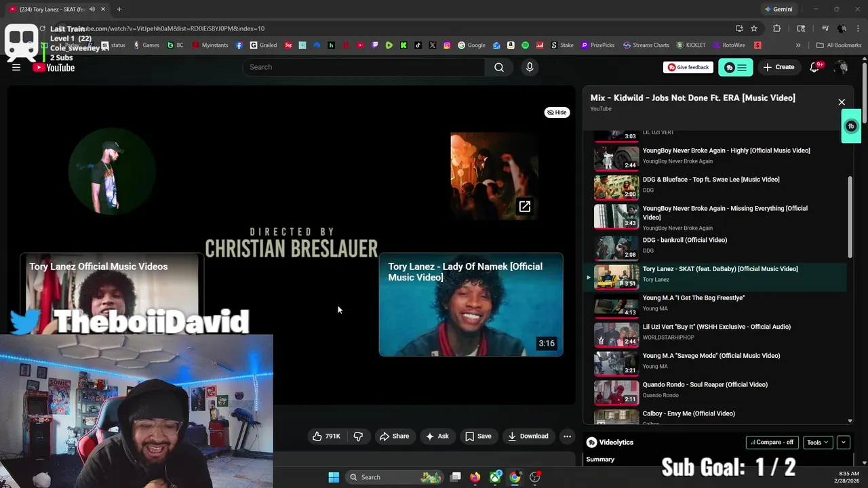The height and width of the screenshot is (488, 868).
Task: Share the video
Action: coord(395,436)
